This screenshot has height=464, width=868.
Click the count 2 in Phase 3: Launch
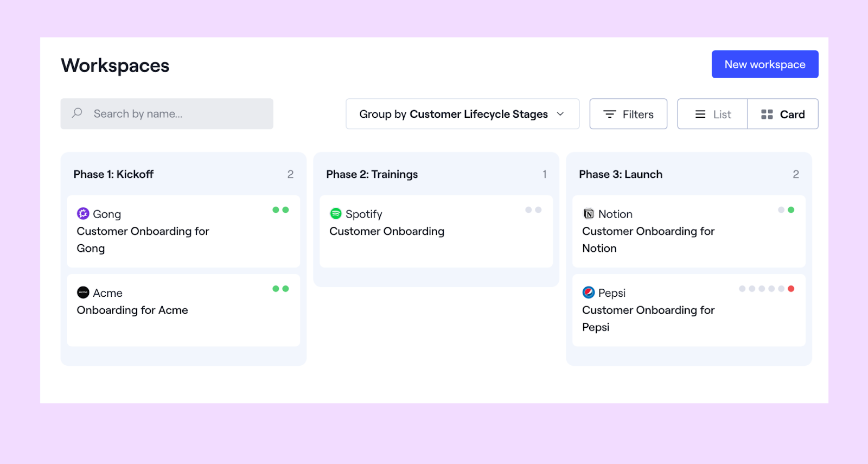point(796,174)
